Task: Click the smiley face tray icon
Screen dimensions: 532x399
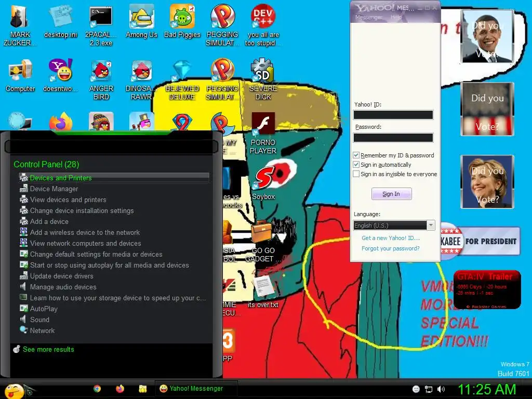Action: pos(416,389)
